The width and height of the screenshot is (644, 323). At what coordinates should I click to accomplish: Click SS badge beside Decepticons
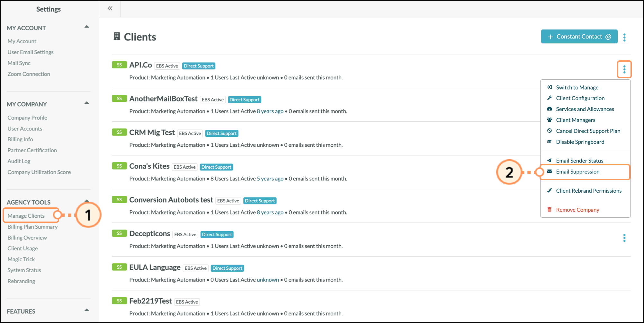[x=119, y=233]
